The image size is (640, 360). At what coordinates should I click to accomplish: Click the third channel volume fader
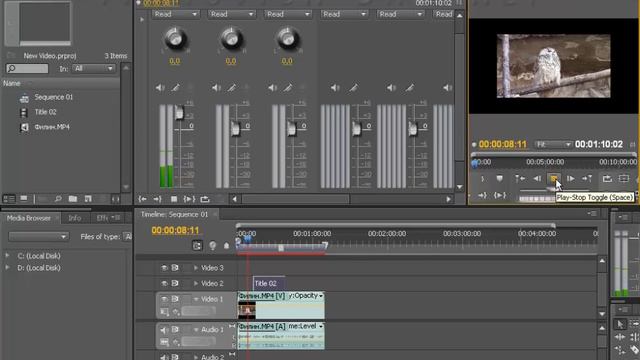(x=291, y=128)
